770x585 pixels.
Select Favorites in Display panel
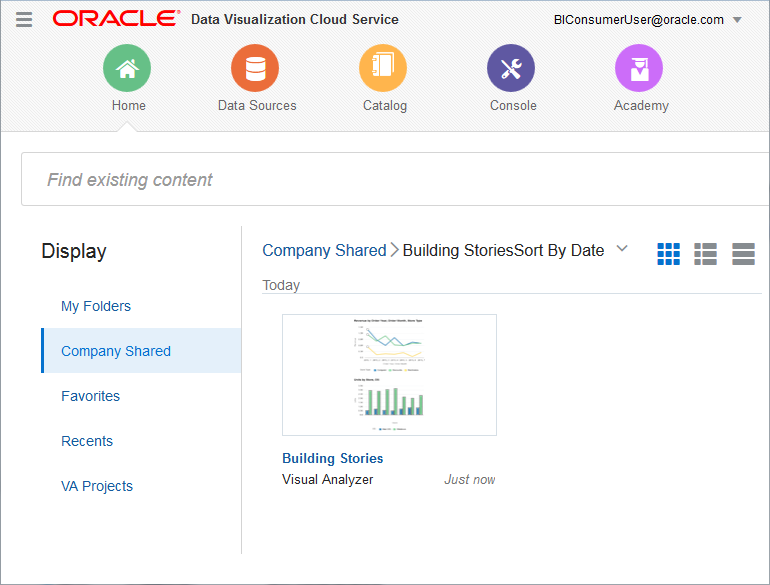coord(90,396)
